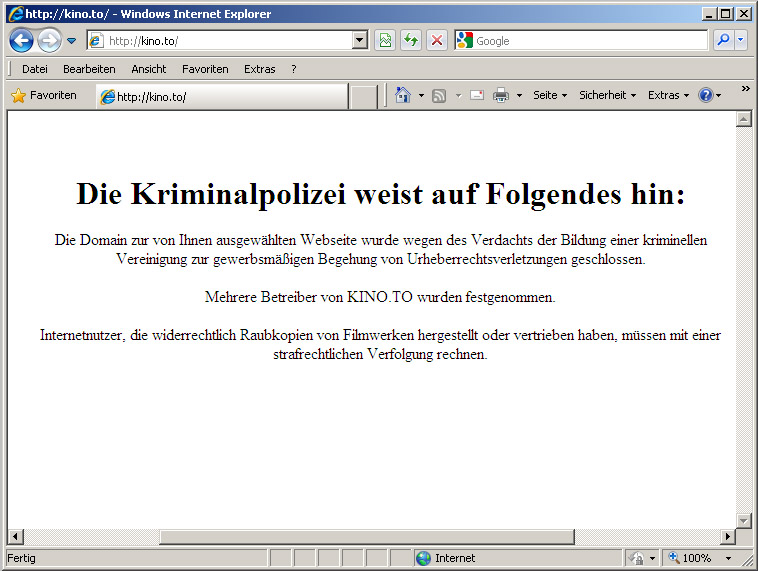The height and width of the screenshot is (571, 758).
Task: Click the Forward arrow button
Action: click(49, 41)
